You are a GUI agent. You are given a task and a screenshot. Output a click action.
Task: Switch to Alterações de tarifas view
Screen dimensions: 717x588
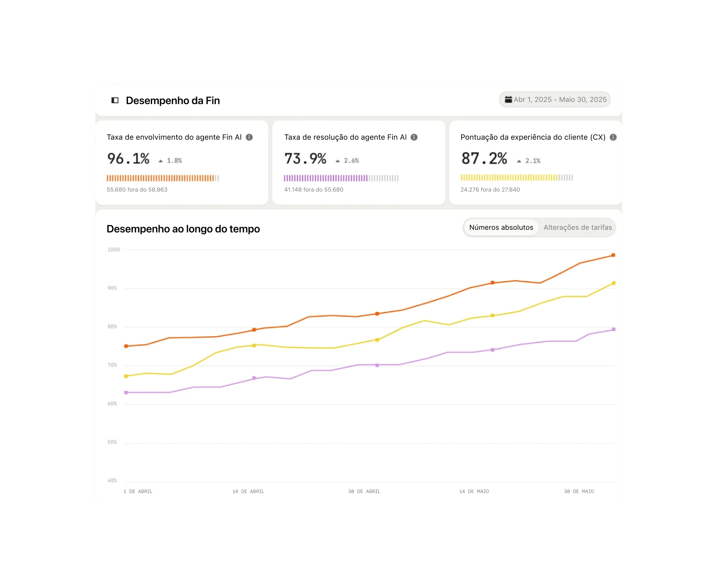(x=578, y=228)
